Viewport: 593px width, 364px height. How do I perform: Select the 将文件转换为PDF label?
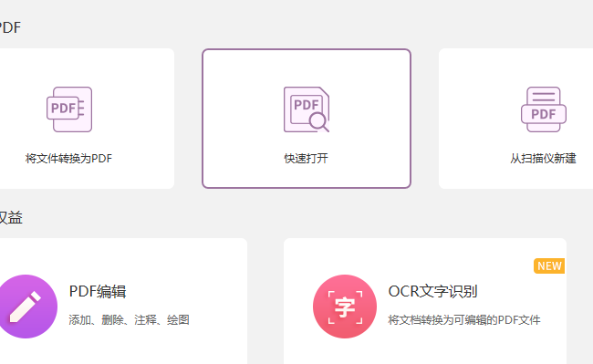pyautogui.click(x=68, y=159)
